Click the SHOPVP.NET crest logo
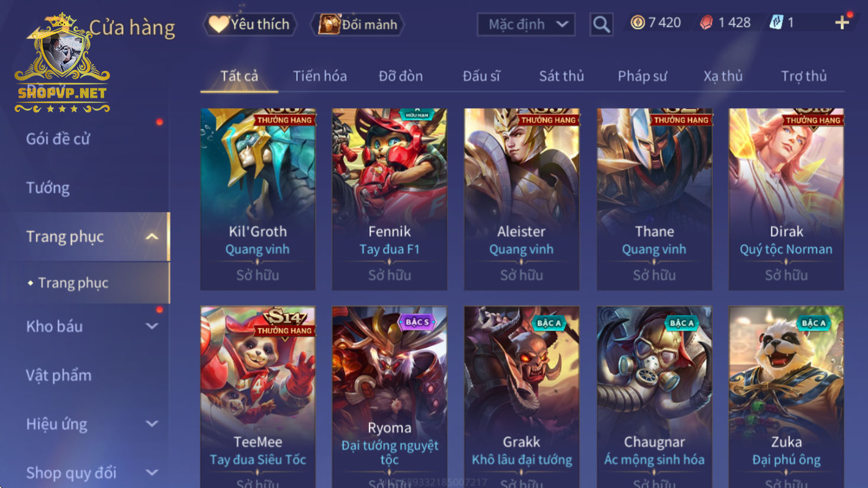The height and width of the screenshot is (488, 868). click(x=62, y=63)
